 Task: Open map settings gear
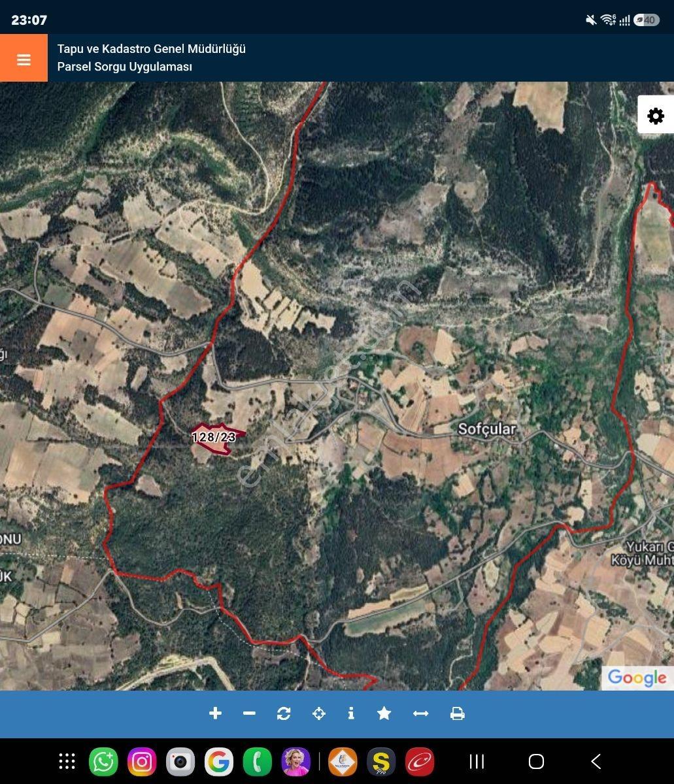click(656, 116)
